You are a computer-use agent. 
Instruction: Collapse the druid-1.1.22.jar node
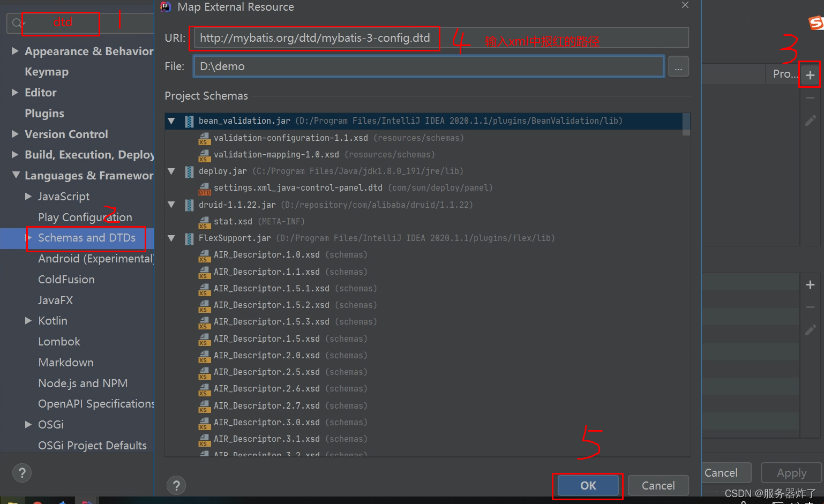171,205
